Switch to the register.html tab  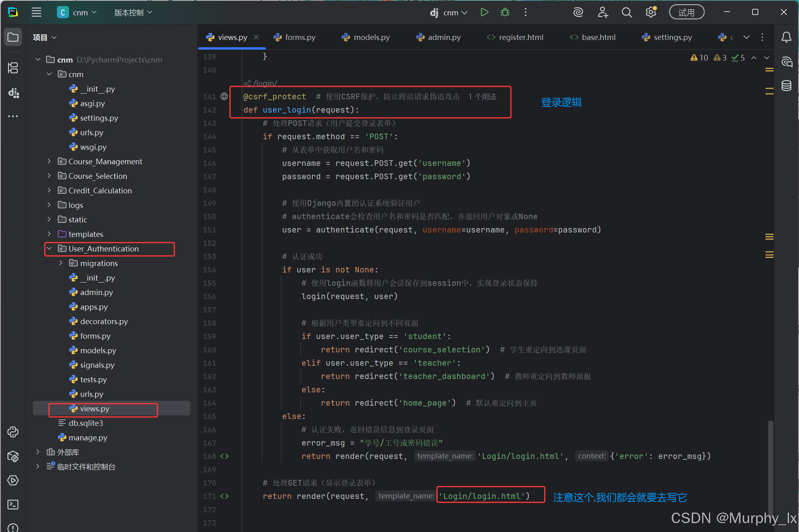[x=515, y=37]
